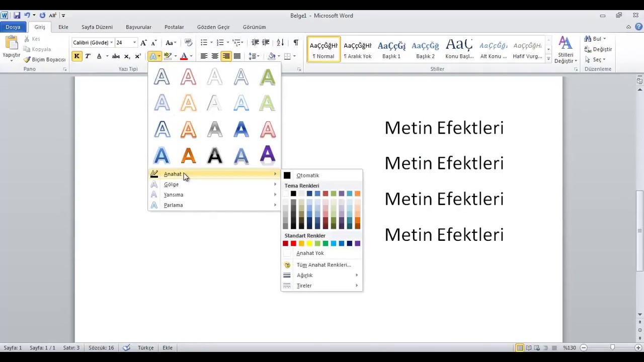Switch to Başvurular tab
This screenshot has width=644, height=362.
click(x=138, y=27)
